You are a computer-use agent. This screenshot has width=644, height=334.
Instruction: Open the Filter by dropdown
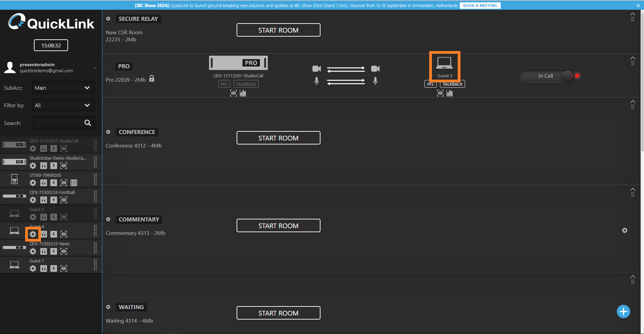(x=63, y=106)
